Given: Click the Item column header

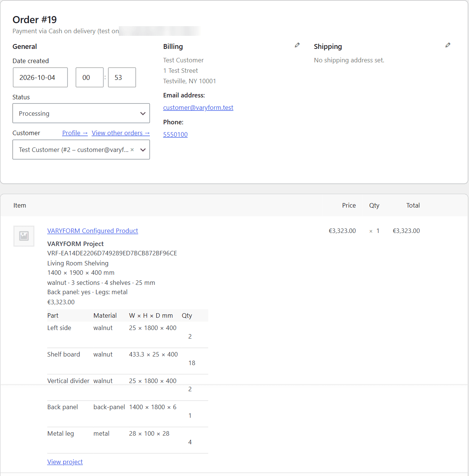Looking at the screenshot, I should click(x=20, y=205).
